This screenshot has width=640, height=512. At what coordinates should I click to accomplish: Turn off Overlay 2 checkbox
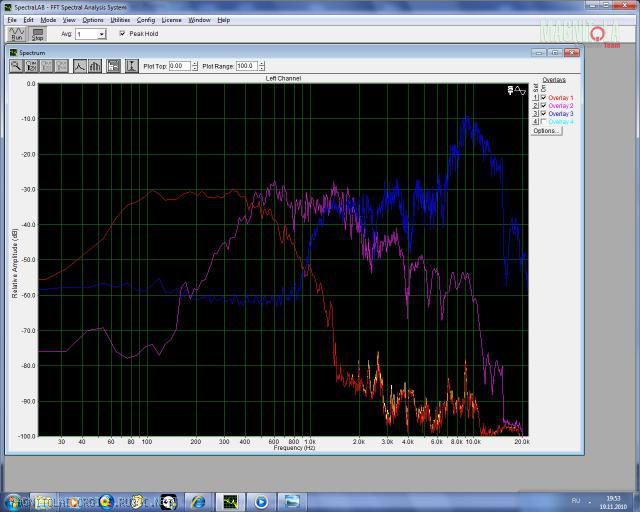543,105
